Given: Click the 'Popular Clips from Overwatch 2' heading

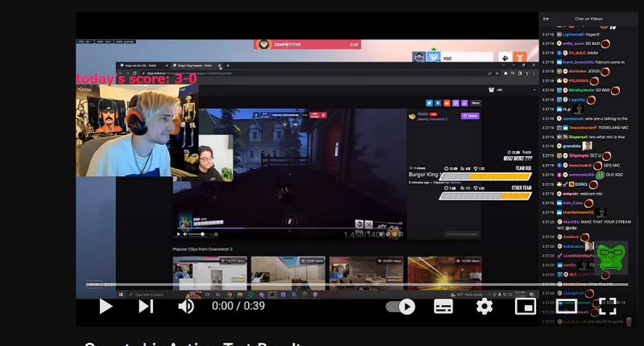Looking at the screenshot, I should (x=203, y=249).
